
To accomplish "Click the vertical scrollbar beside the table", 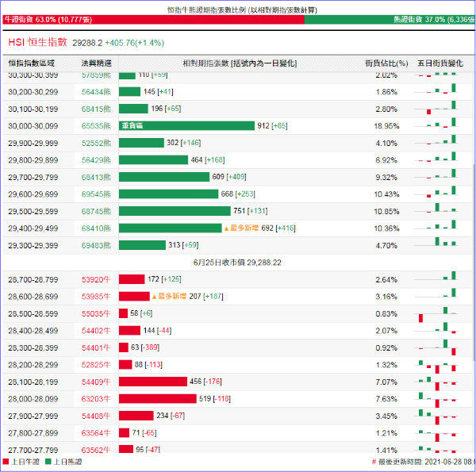I will tap(474, 261).
